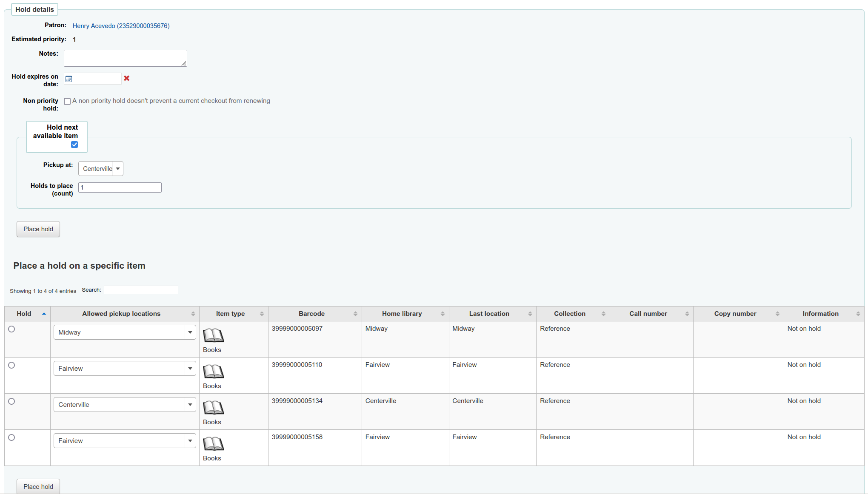Enable the Non priority hold checkbox
This screenshot has height=494, width=868.
pyautogui.click(x=67, y=101)
